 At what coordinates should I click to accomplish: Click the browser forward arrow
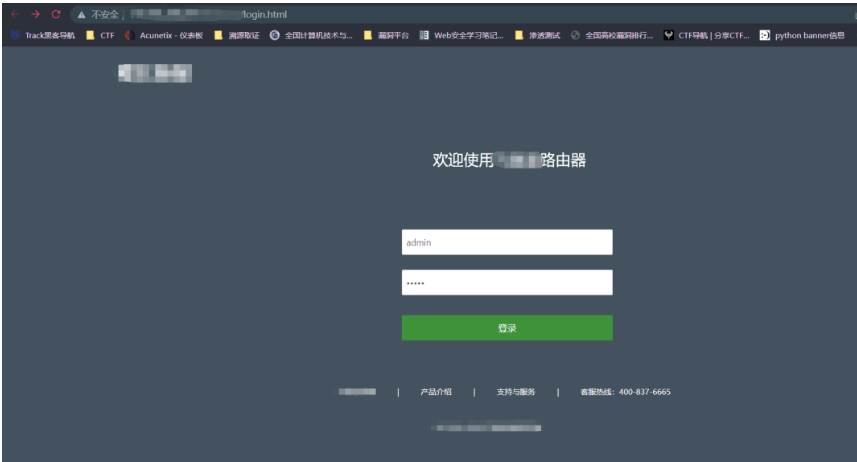(x=36, y=14)
